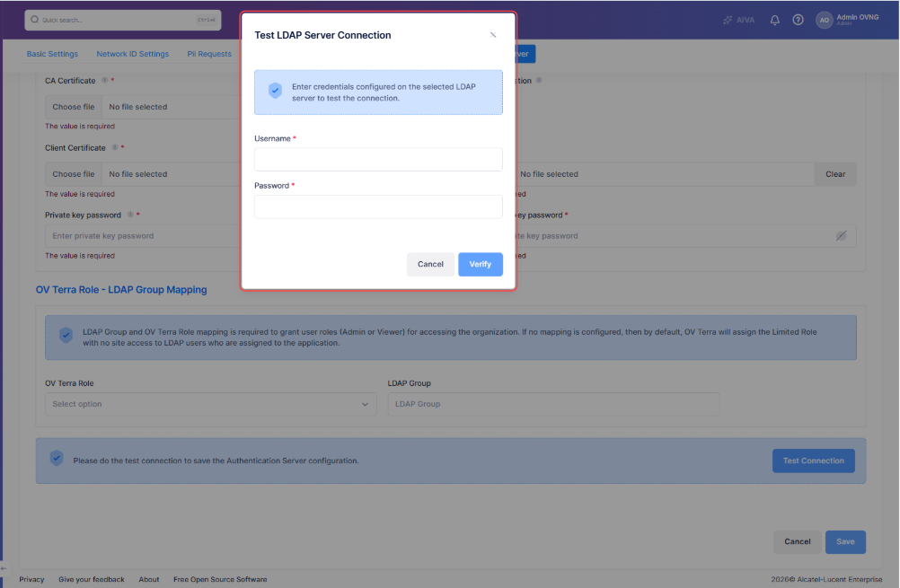Open the notifications bell
Screen dimensions: 900x588
tap(775, 20)
